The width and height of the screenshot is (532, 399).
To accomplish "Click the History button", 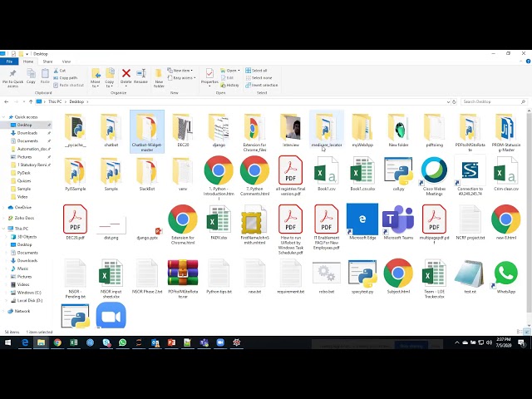I will click(230, 85).
